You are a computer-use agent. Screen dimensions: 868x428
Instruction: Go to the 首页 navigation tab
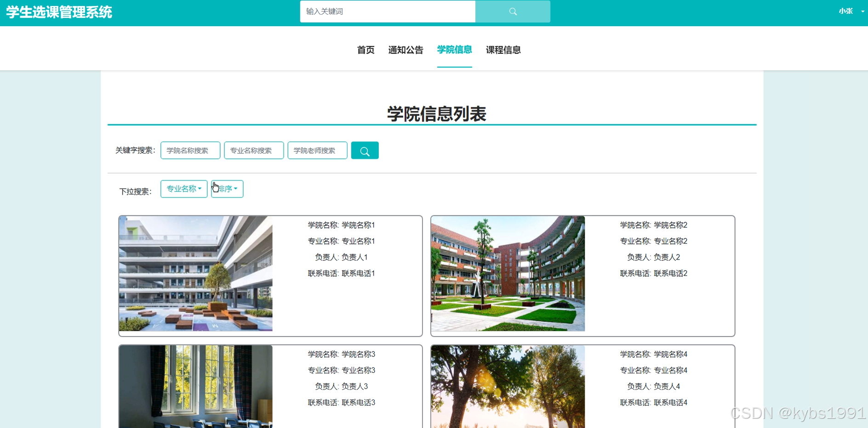(x=366, y=50)
